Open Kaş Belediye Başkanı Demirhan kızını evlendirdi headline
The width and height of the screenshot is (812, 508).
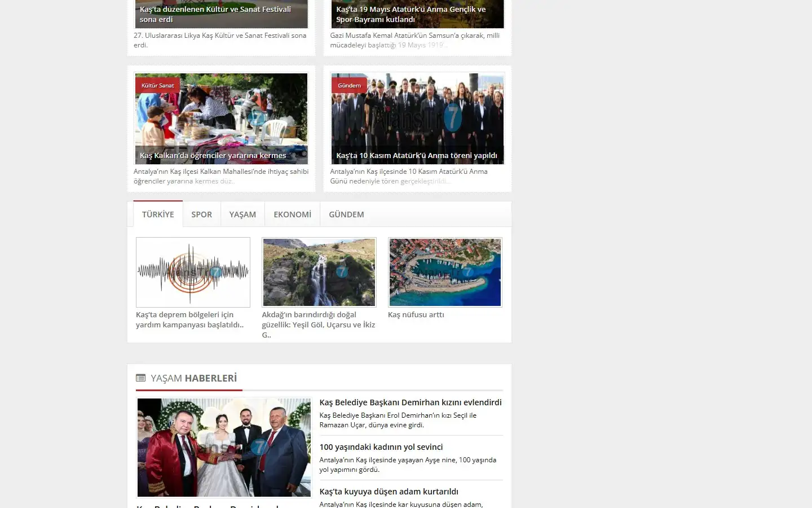pyautogui.click(x=411, y=402)
